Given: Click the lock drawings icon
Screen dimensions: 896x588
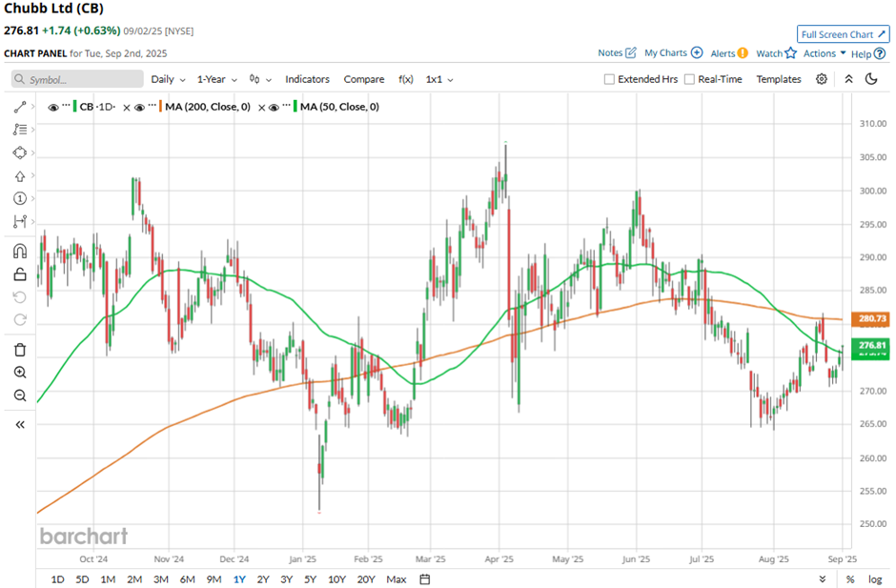Looking at the screenshot, I should (x=20, y=274).
